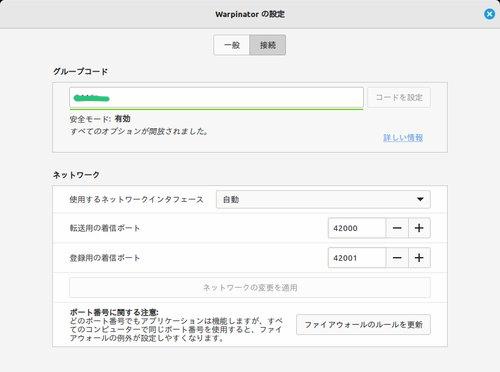Close the Warpinator settings window
Viewport: 500px width, 372px height.
point(489,14)
